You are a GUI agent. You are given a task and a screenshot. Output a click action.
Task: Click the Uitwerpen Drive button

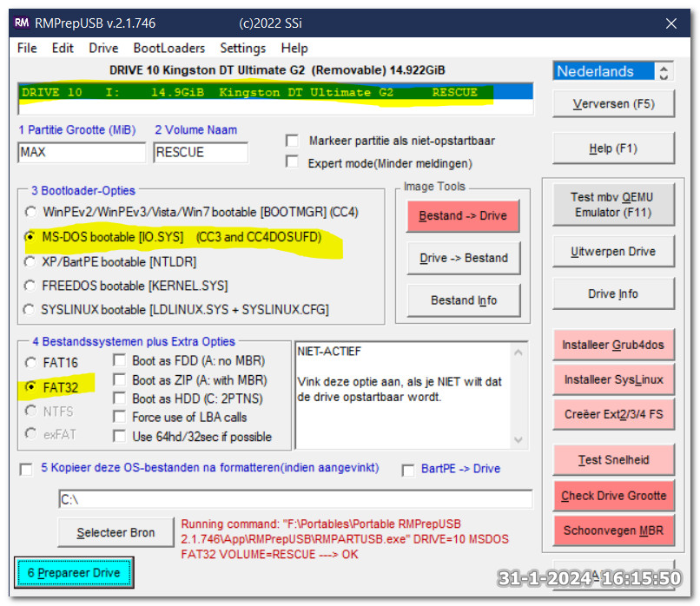(x=613, y=251)
